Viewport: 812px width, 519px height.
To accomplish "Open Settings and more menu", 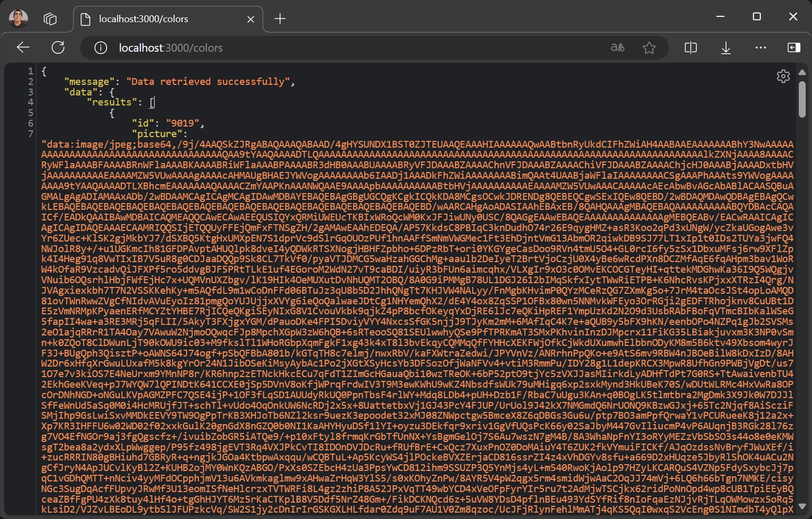I will (760, 47).
